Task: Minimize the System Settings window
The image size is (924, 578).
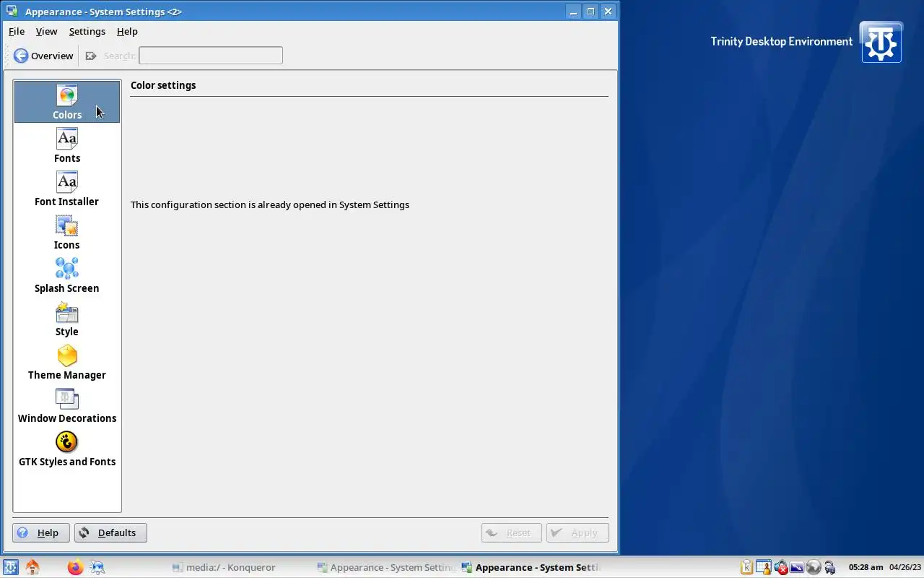Action: 573,12
